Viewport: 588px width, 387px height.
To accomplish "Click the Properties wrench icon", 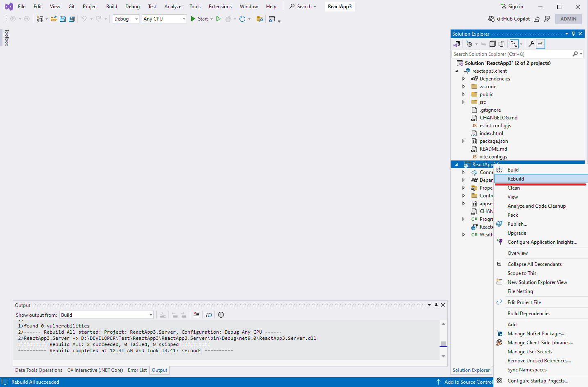I will tap(531, 44).
